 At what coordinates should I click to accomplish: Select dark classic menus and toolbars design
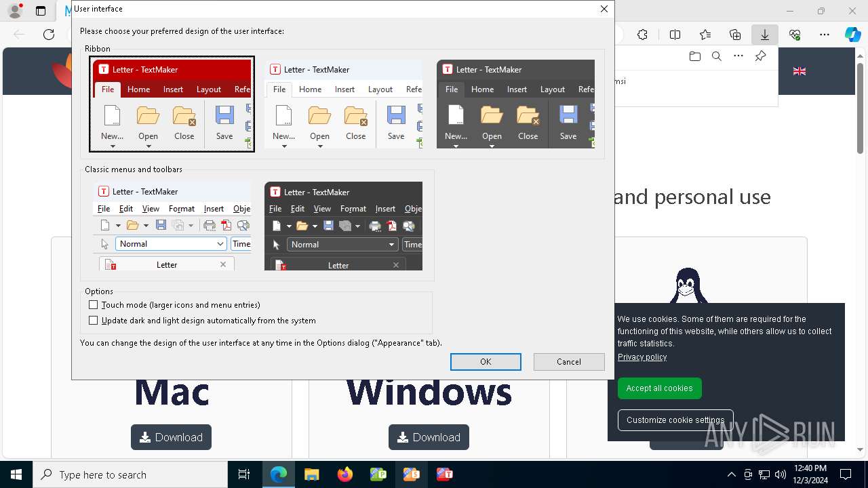[343, 226]
